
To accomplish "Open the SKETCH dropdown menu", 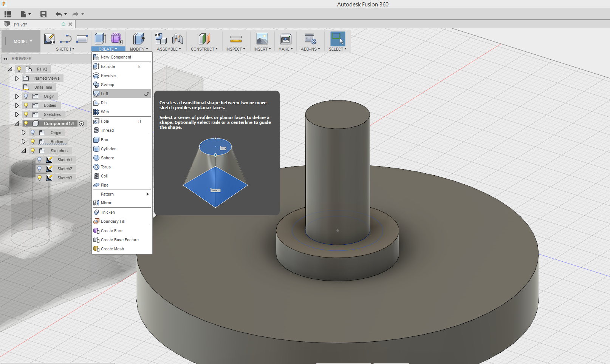I will click(65, 49).
